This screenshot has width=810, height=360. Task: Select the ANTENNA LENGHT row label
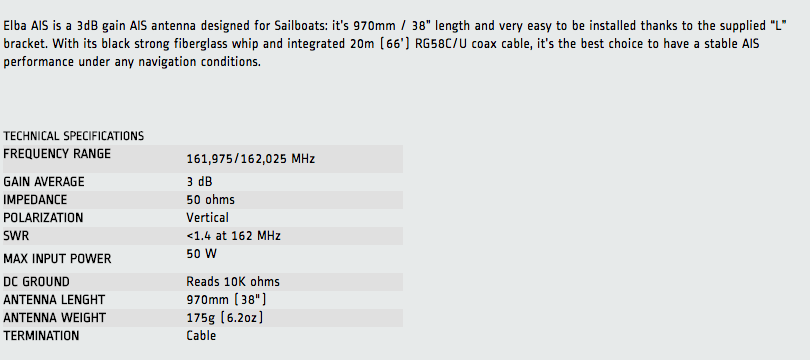54,300
